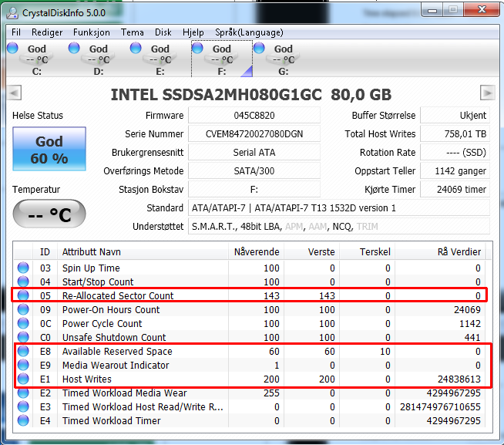Screen dimensions: 504x445
Task: Select the Timed Workload Media Wear row
Action: click(250, 393)
